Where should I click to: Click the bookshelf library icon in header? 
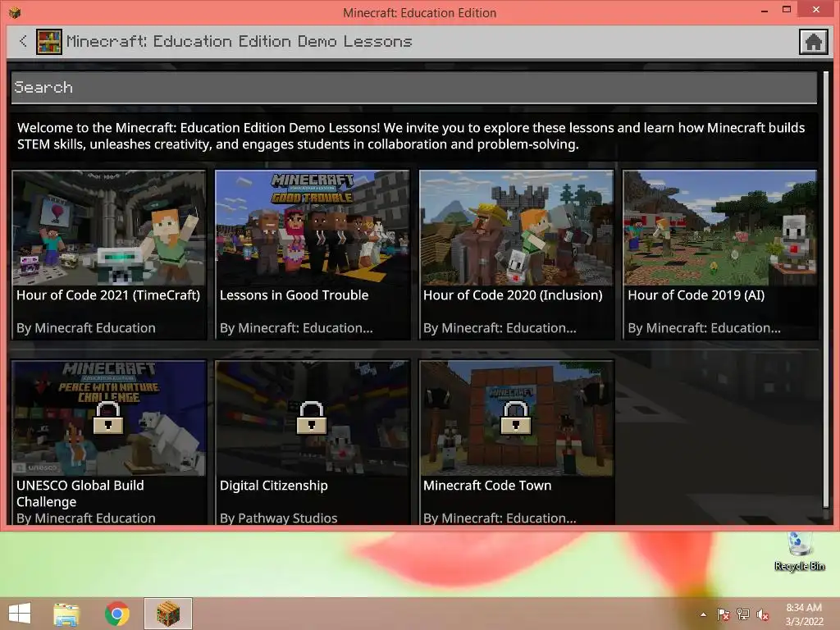48,41
